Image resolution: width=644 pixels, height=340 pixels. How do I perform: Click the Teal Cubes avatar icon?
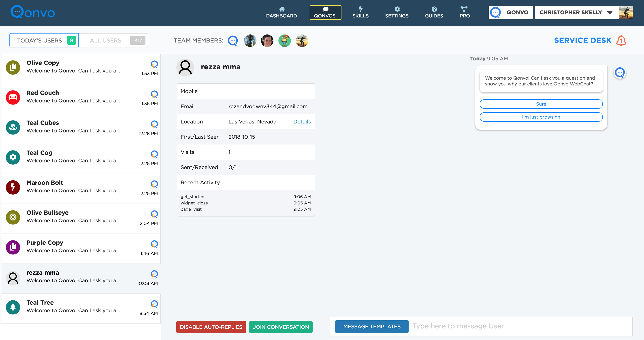click(x=13, y=127)
